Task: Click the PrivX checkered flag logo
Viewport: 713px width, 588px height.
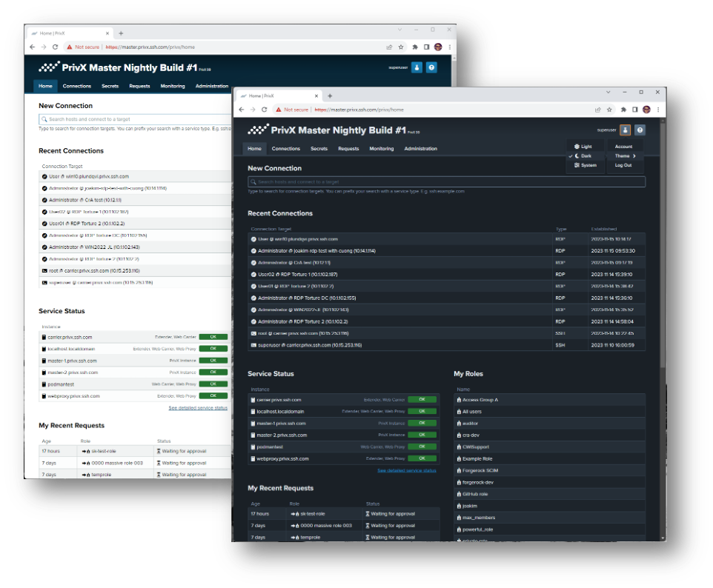Action: point(259,130)
